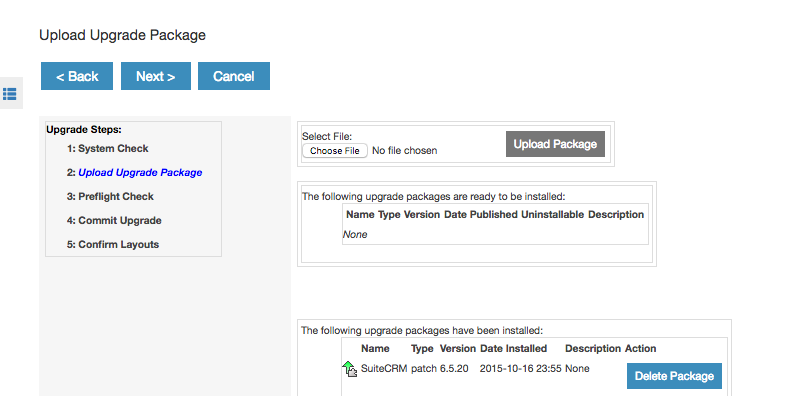Select step 3: Preflight Check
Screen dimensions: 807x396
110,196
